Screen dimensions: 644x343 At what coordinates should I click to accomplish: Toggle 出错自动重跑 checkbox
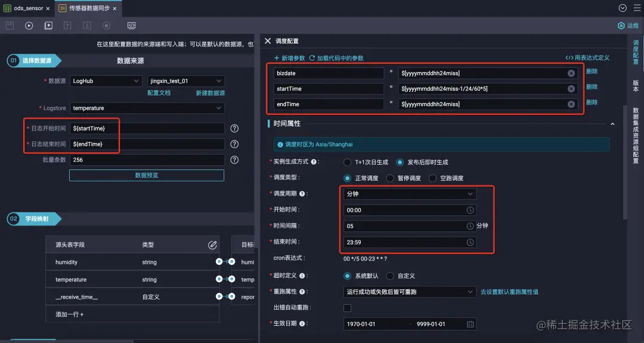[x=347, y=308]
